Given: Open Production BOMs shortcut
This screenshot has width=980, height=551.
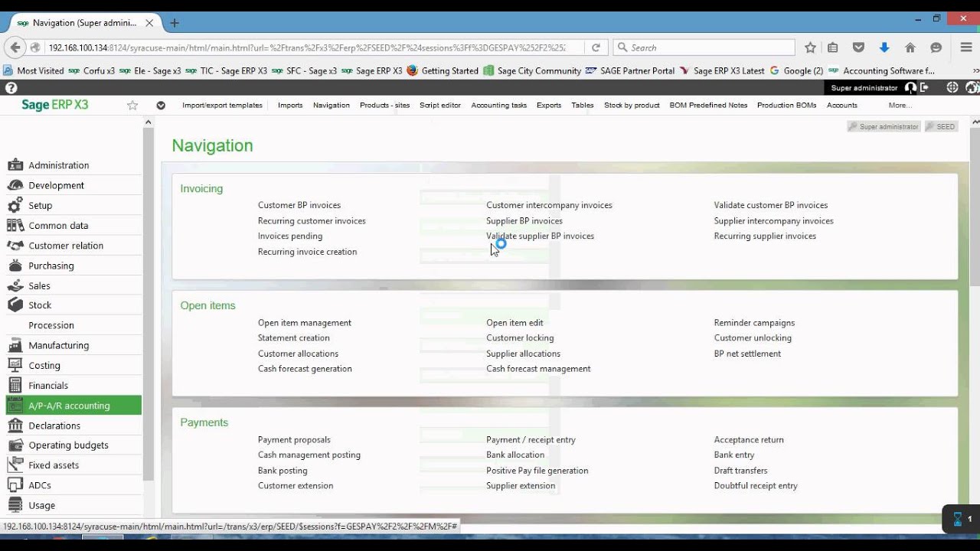Looking at the screenshot, I should (787, 106).
